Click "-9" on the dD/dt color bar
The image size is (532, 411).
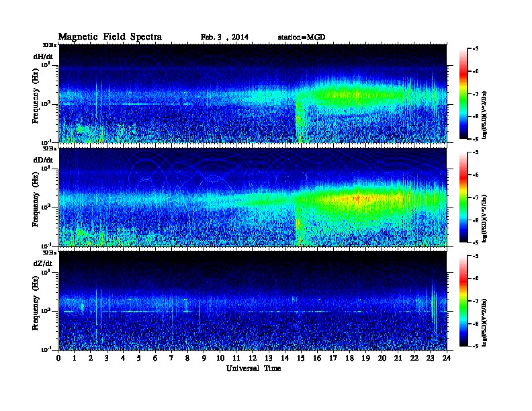click(x=476, y=242)
